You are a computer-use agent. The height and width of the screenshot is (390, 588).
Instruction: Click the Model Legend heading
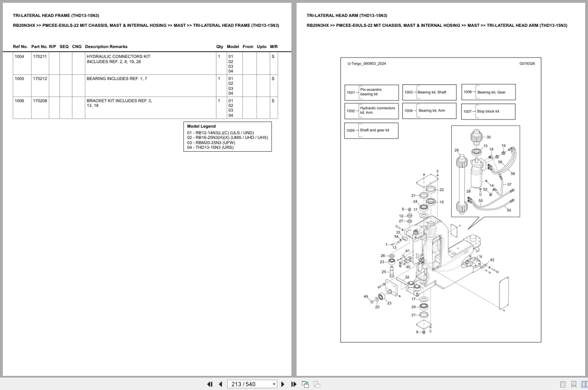(201, 126)
